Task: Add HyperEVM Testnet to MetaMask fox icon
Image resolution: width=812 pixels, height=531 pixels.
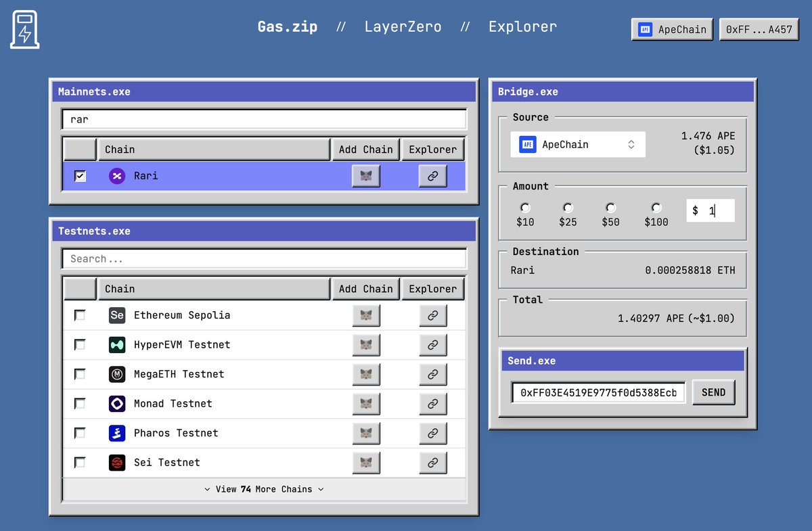Action: click(x=366, y=345)
